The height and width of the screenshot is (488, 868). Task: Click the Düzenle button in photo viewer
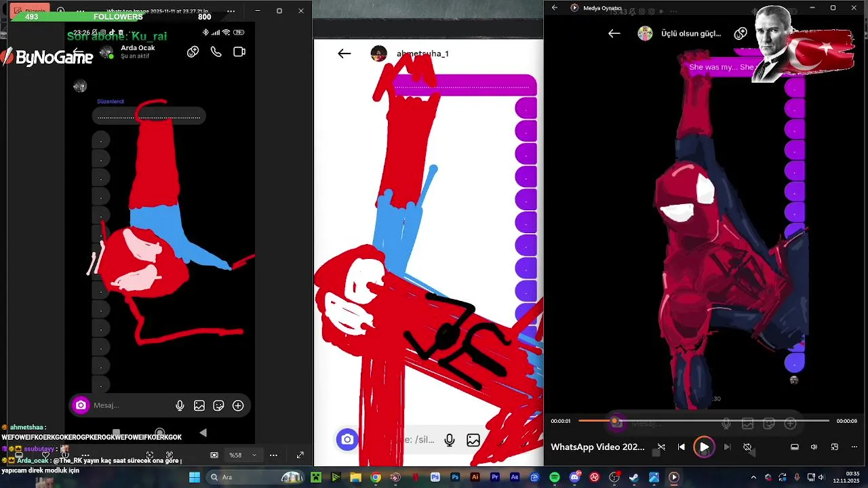(x=29, y=11)
